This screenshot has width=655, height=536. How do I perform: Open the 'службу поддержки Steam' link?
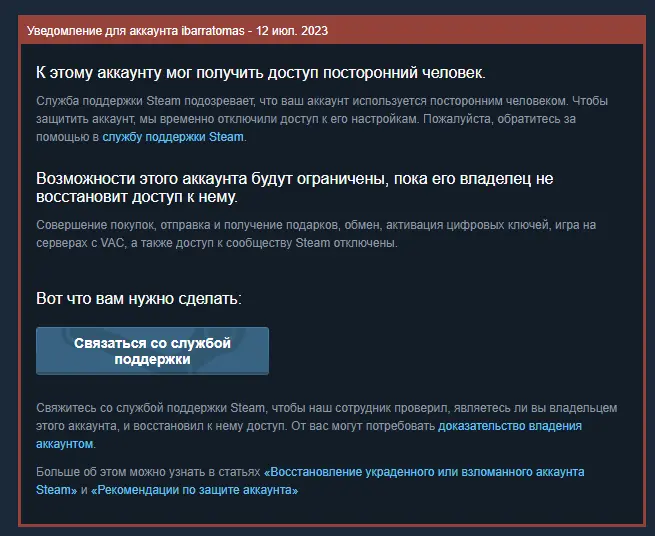[173, 137]
